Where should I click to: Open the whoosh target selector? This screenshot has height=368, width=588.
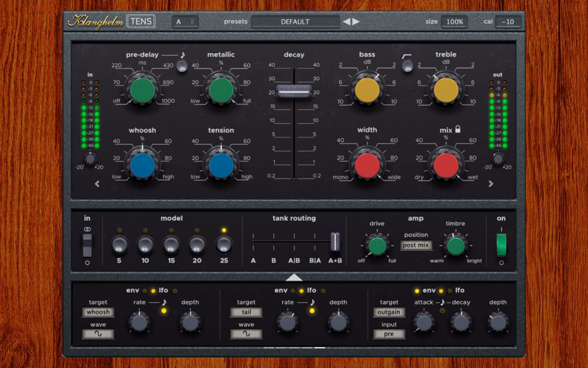tap(98, 312)
